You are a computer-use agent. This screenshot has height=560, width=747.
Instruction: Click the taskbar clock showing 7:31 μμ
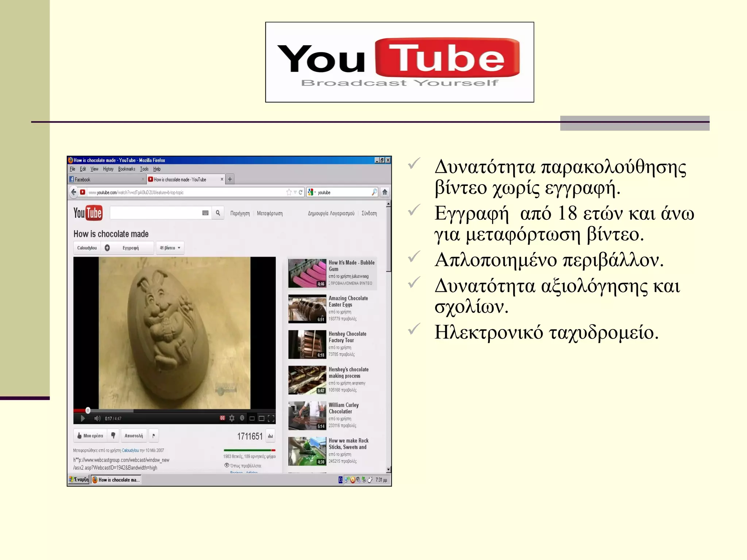click(382, 480)
